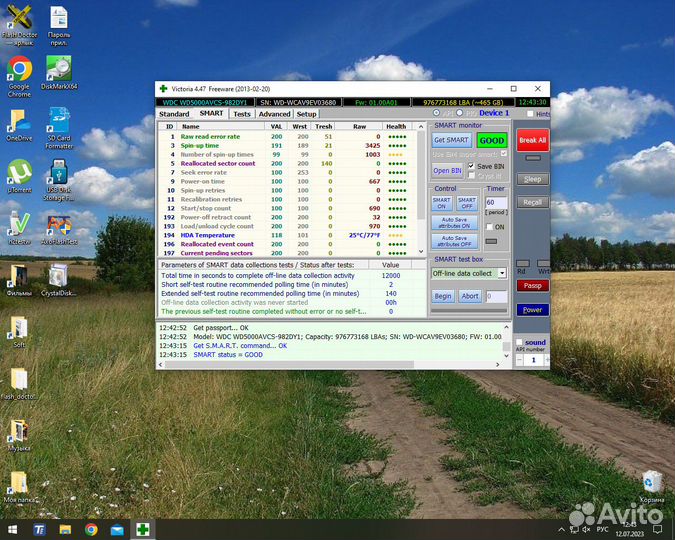Screen dimensions: 675x540
Task: Open USB Disk Storage Format shortcut
Action: click(x=59, y=180)
